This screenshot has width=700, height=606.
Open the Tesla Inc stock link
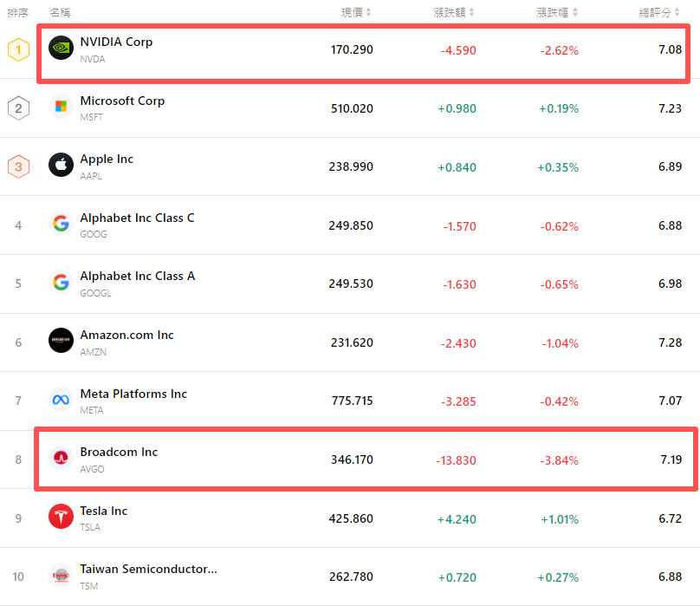(x=103, y=511)
